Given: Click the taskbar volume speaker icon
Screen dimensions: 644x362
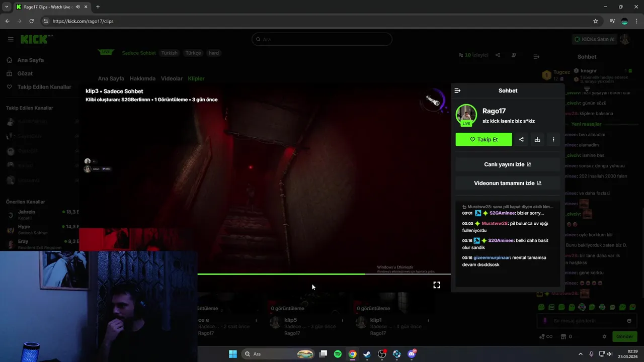Looking at the screenshot, I should pyautogui.click(x=609, y=354).
